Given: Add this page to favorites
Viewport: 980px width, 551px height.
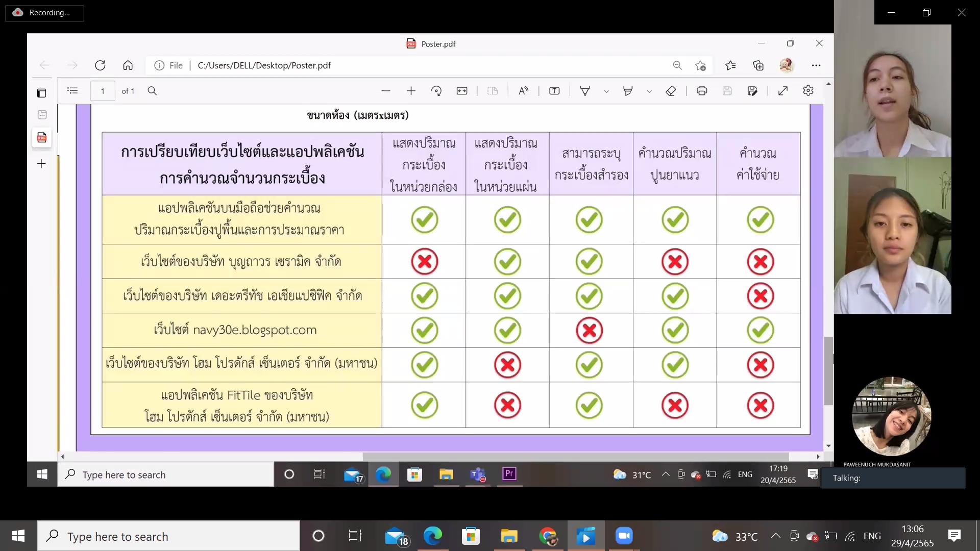Looking at the screenshot, I should click(x=700, y=65).
